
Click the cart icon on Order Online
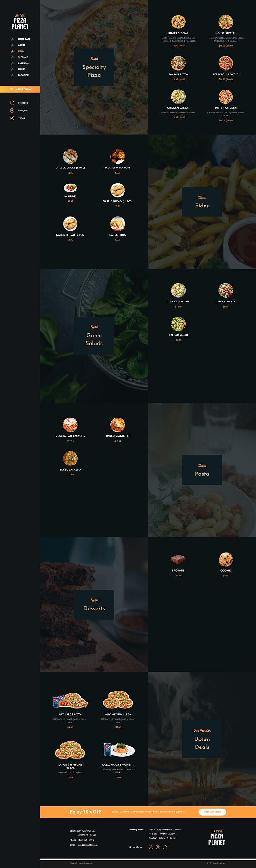[x=12, y=89]
